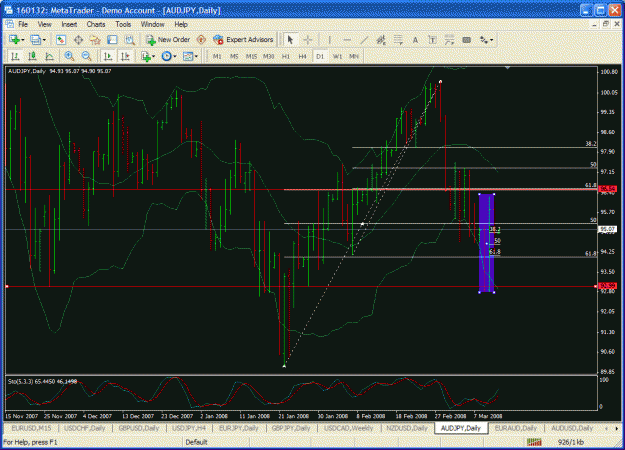This screenshot has height=450, width=625.
Task: Click the Periods clock icon
Action: (166, 56)
